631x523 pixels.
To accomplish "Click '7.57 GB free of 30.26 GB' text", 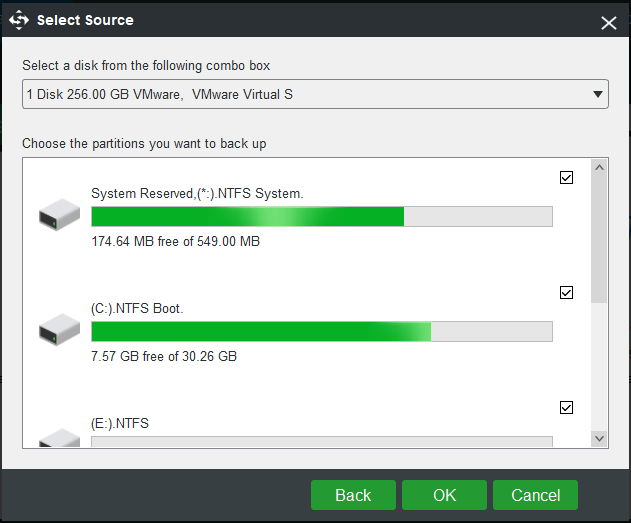I will [164, 356].
